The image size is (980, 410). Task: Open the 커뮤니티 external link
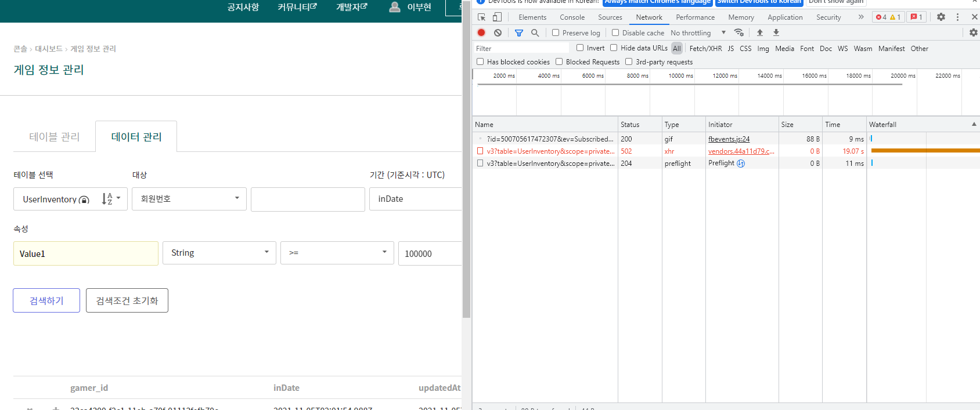297,7
